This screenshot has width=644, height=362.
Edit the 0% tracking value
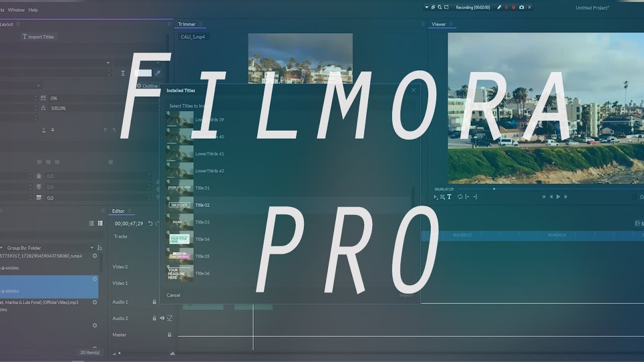(54, 98)
